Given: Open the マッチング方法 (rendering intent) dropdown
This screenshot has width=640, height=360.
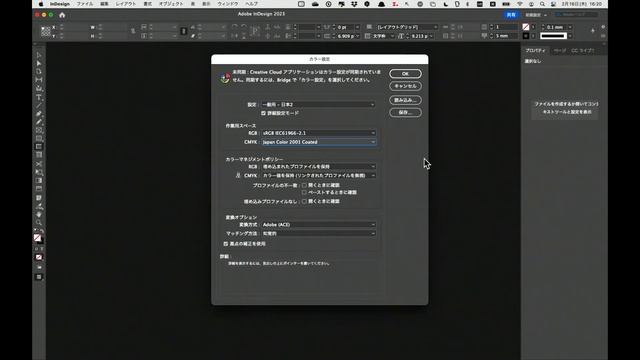Looking at the screenshot, I should coord(318,233).
